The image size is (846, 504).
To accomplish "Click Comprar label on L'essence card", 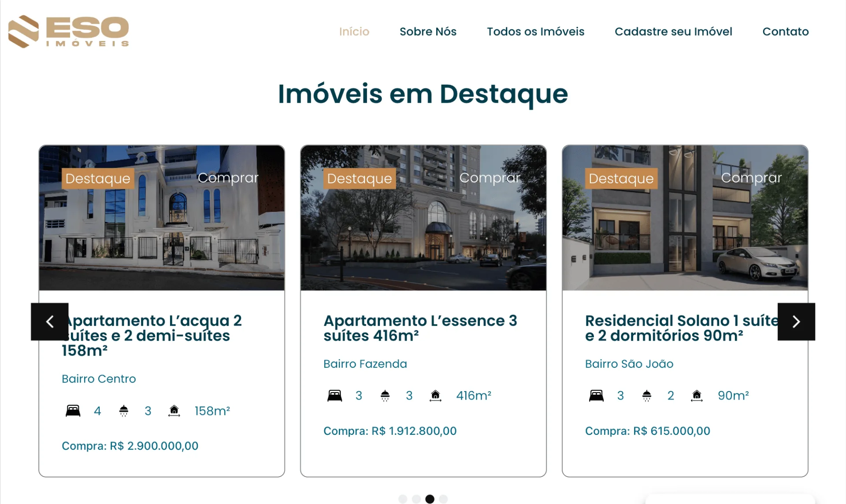I will tap(490, 178).
